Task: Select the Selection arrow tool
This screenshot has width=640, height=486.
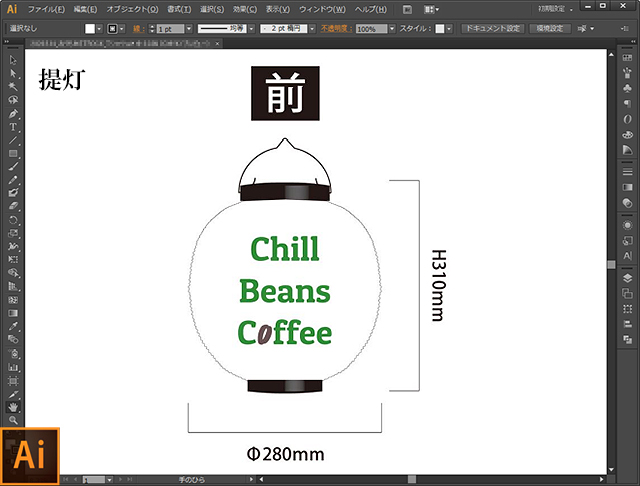Action: click(13, 61)
